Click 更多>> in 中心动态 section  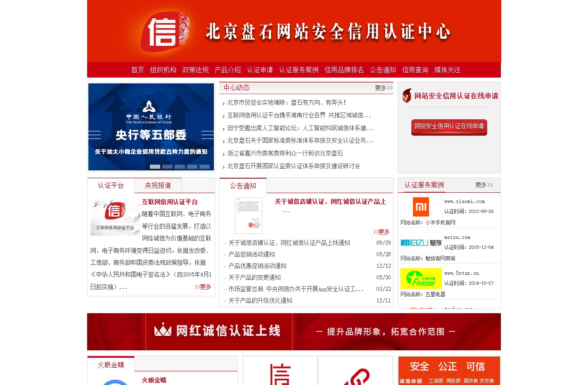click(x=384, y=88)
